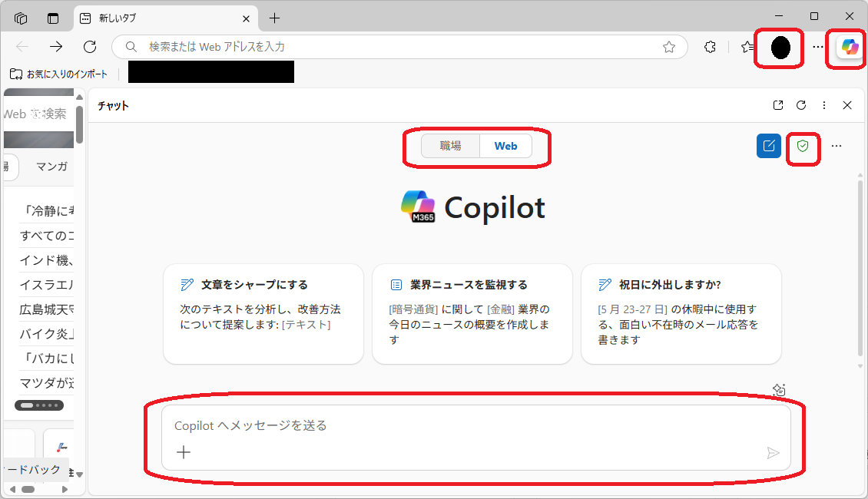Open chat pane in new window

pyautogui.click(x=778, y=105)
